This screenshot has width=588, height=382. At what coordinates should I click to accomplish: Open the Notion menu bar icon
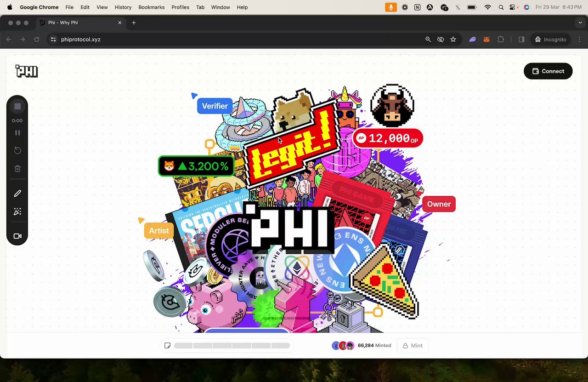point(417,7)
